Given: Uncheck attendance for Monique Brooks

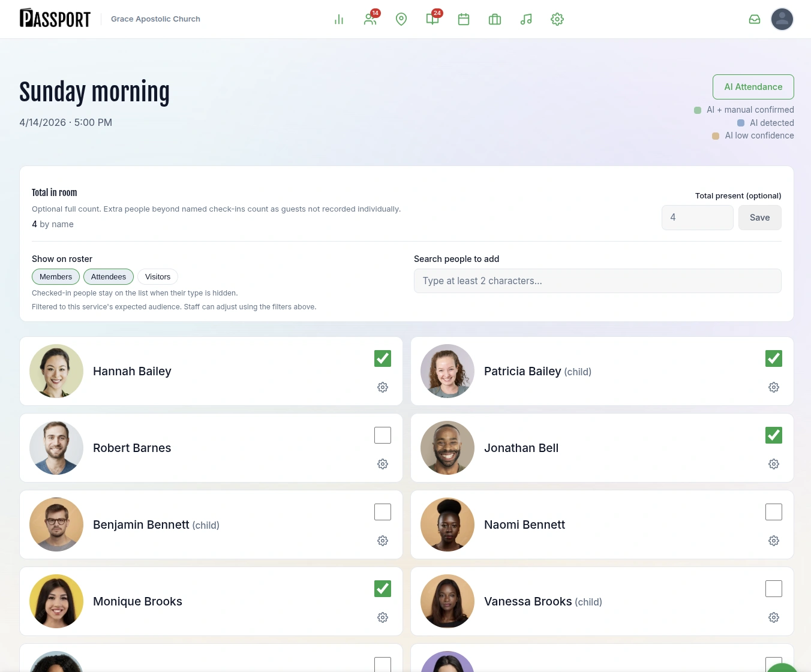Looking at the screenshot, I should coord(383,589).
